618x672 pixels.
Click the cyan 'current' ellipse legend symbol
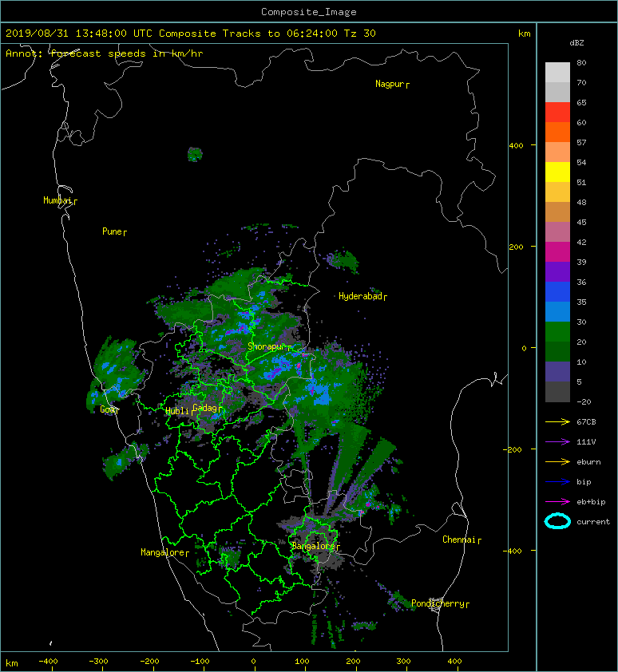(x=557, y=521)
